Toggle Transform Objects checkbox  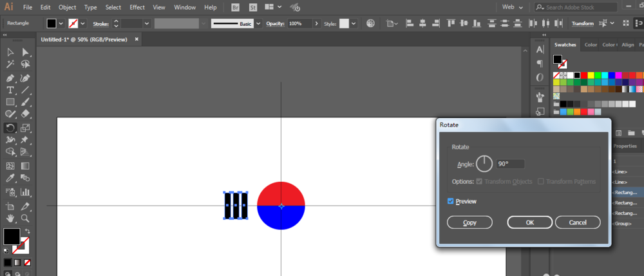coord(478,181)
